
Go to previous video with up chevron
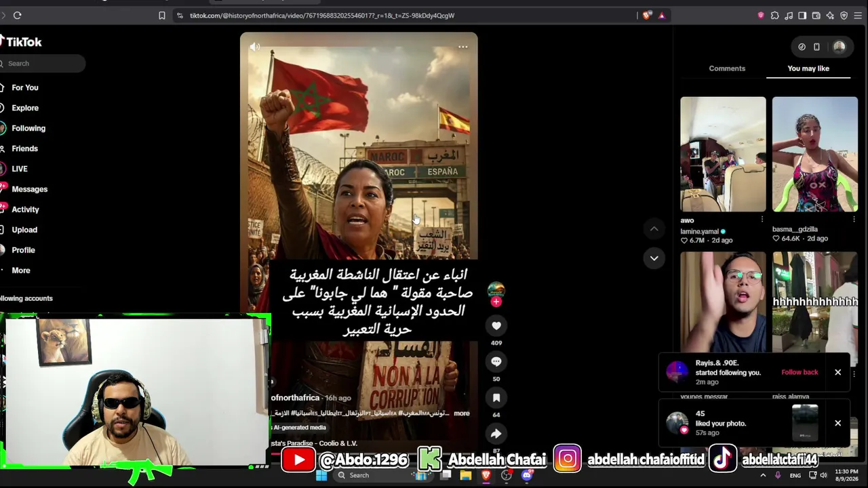pyautogui.click(x=654, y=229)
